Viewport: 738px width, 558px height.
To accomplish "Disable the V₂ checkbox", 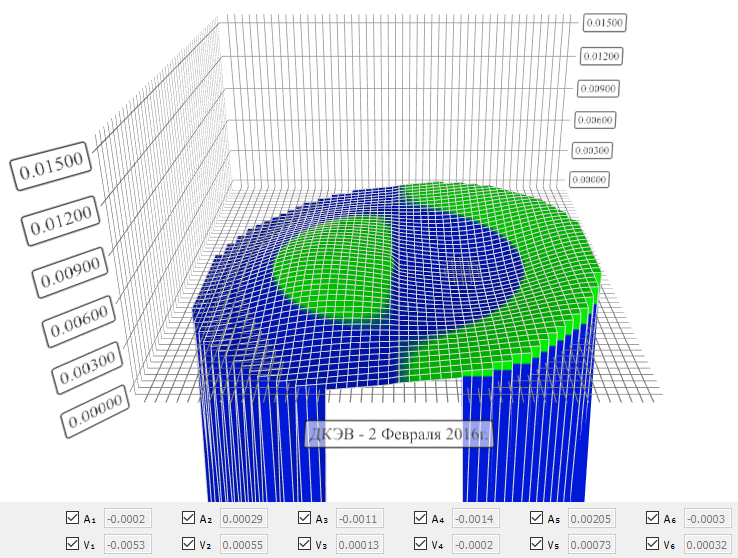I will [189, 544].
